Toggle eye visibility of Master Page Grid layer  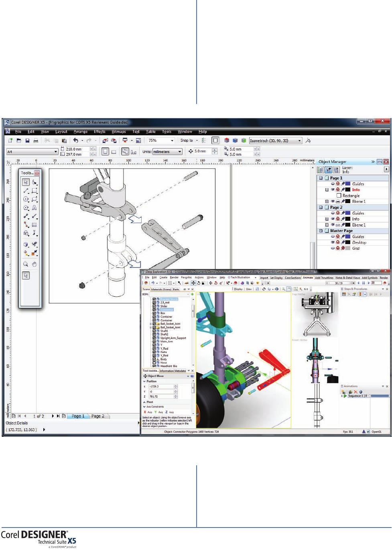click(333, 248)
